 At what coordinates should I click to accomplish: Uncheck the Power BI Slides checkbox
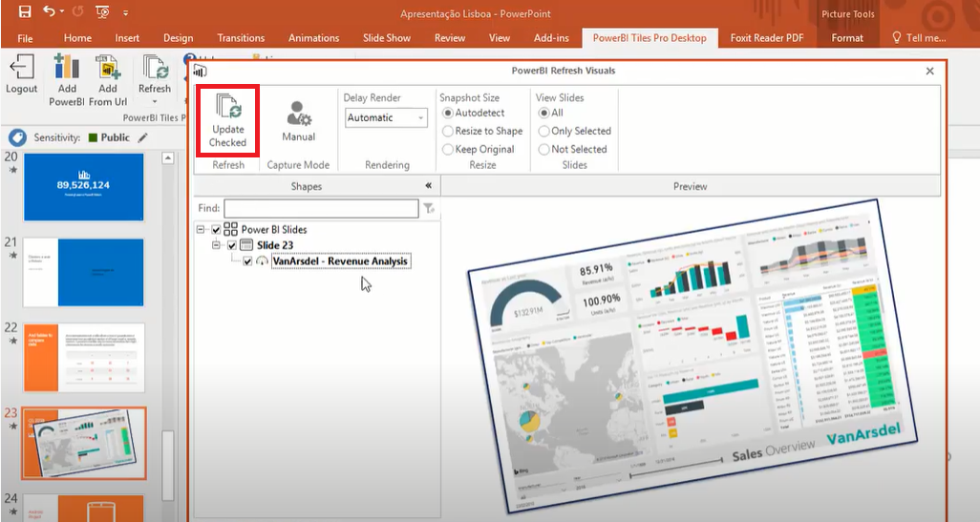216,230
